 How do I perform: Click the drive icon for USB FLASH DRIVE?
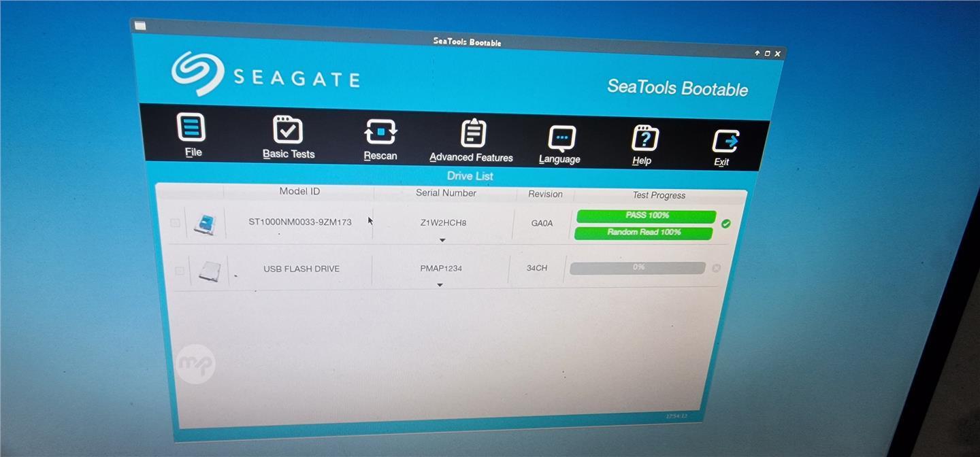(x=209, y=271)
